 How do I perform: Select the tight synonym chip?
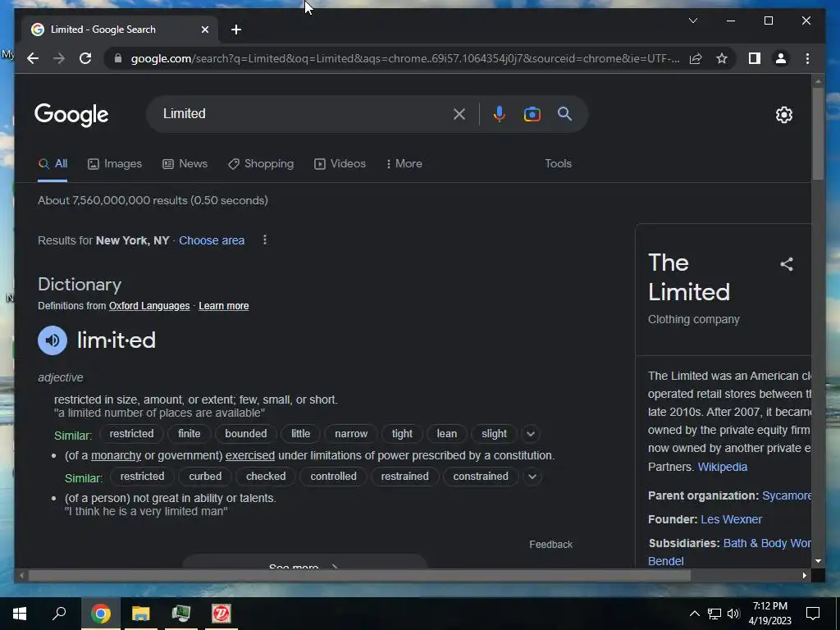(402, 434)
